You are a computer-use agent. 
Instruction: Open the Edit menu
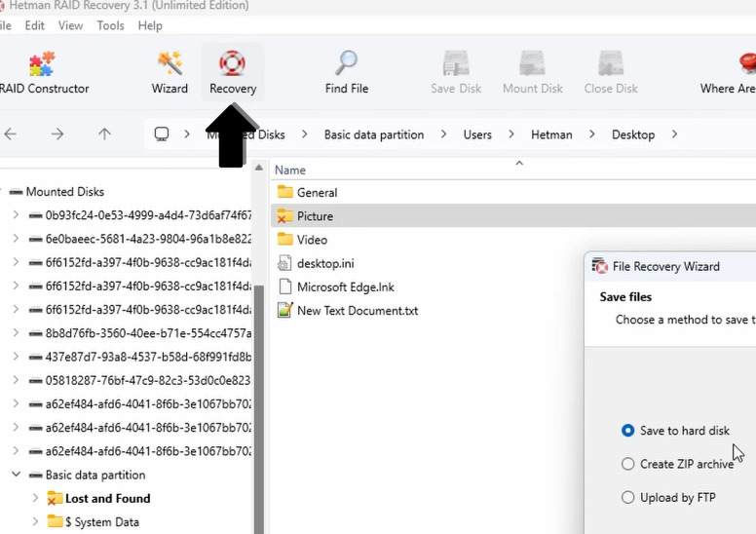click(x=35, y=25)
